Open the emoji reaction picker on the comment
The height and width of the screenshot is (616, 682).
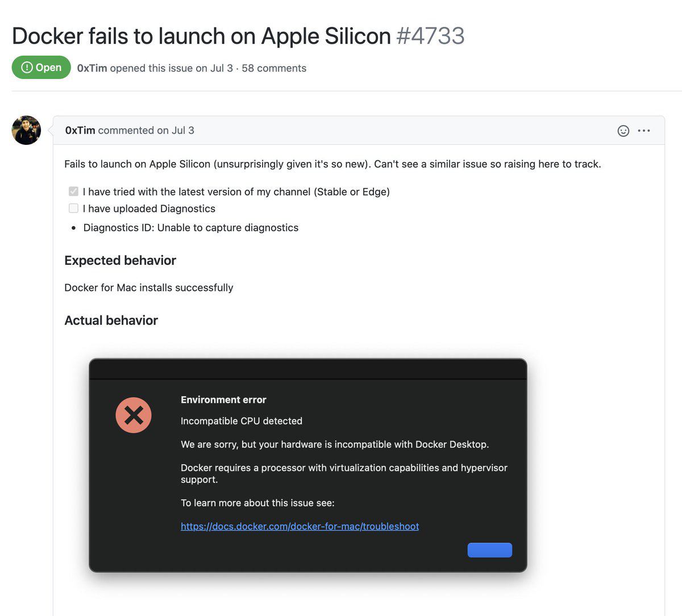tap(623, 131)
